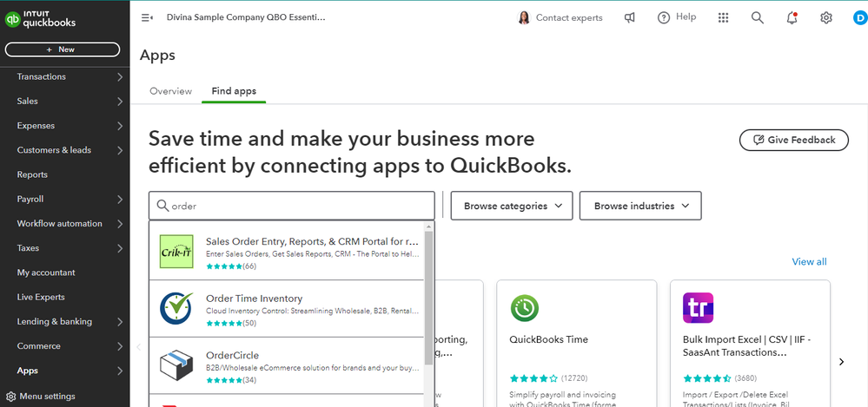The width and height of the screenshot is (868, 407).
Task: Click the QuickBooks Time card title
Action: [x=548, y=339]
